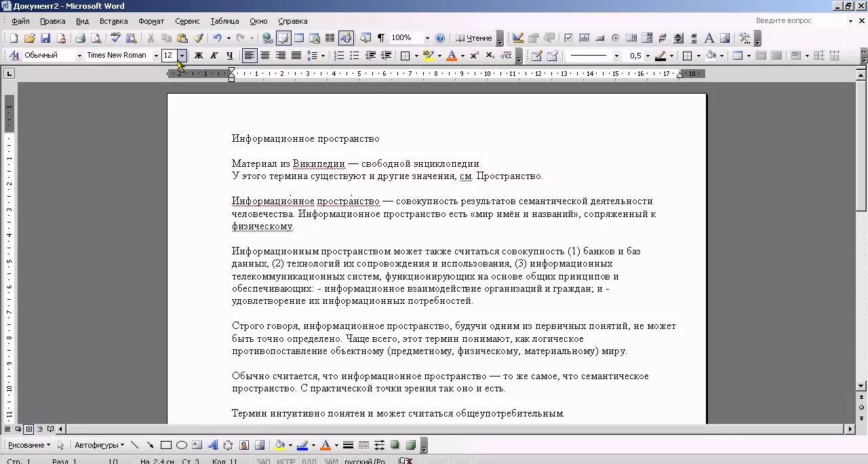Click the text highlight color marker
The height and width of the screenshot is (464, 868).
[x=427, y=56]
